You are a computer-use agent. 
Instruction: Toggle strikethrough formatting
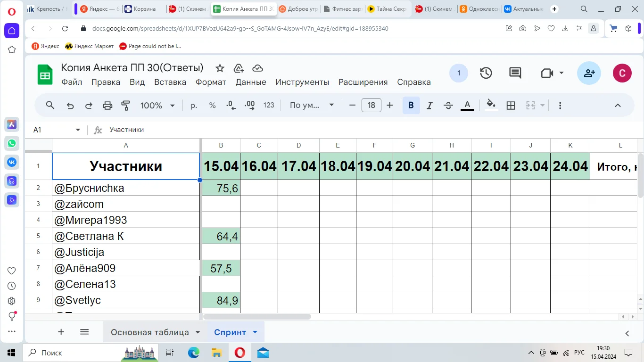point(448,105)
